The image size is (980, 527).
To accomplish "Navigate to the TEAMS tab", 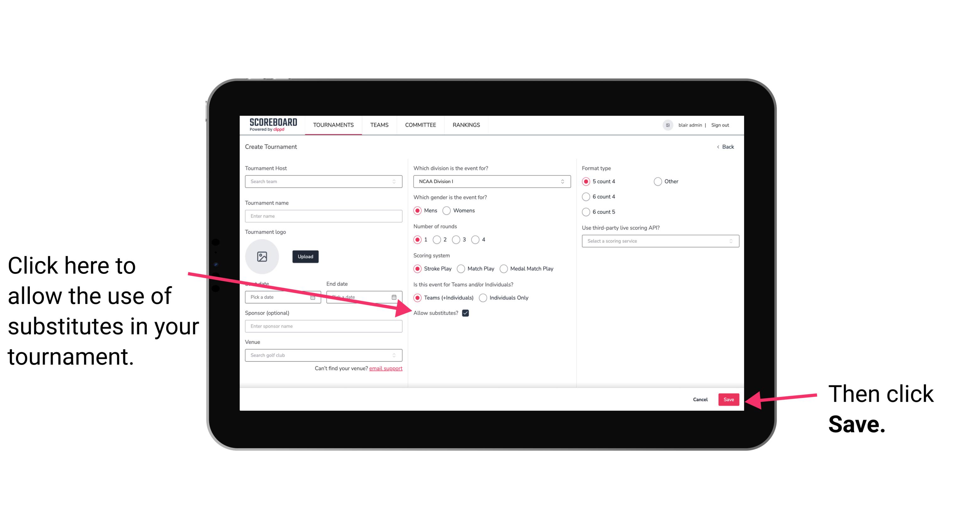I will (x=379, y=125).
